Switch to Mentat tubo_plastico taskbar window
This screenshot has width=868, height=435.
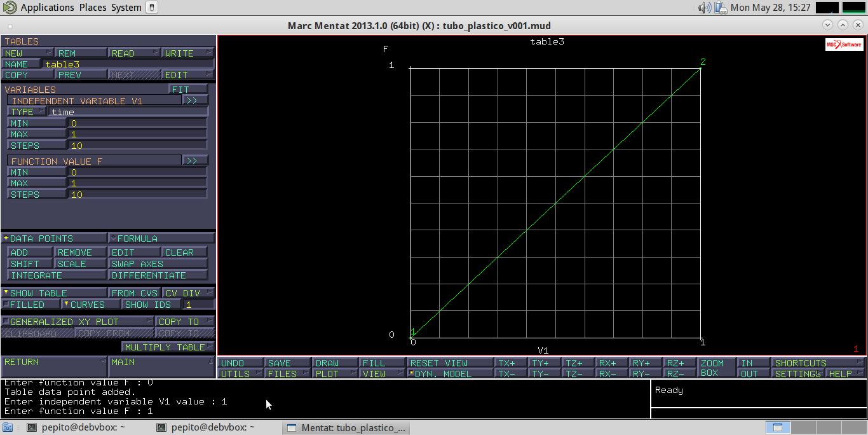[346, 428]
